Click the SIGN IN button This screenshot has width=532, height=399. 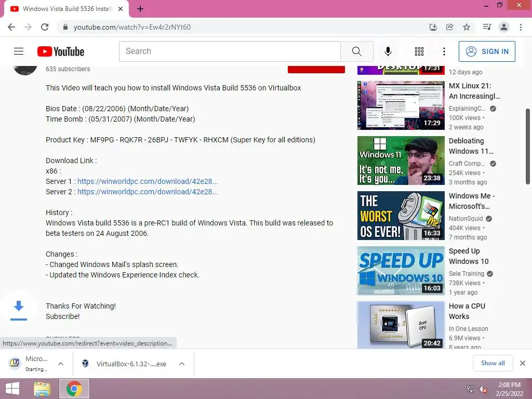point(487,51)
